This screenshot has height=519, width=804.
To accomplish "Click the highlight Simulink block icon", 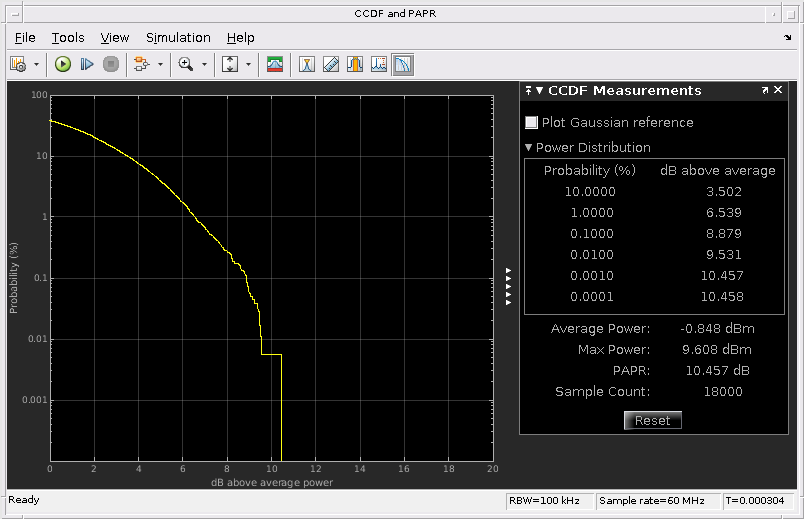I will [x=142, y=65].
